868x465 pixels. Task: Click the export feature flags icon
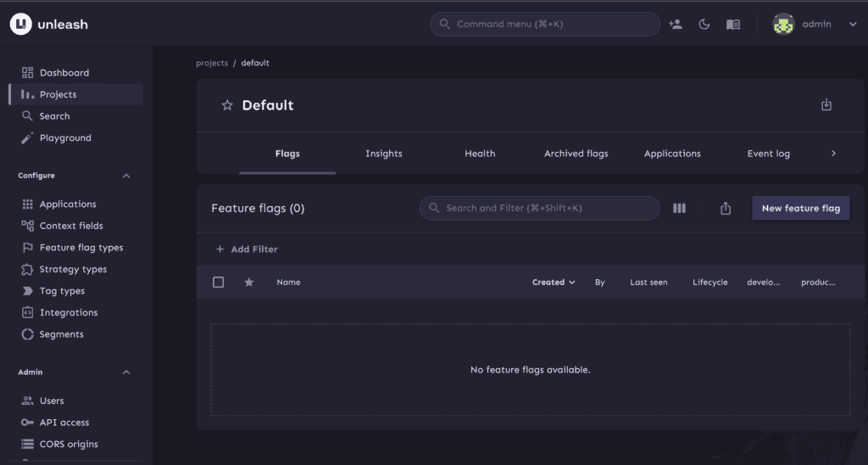(726, 208)
